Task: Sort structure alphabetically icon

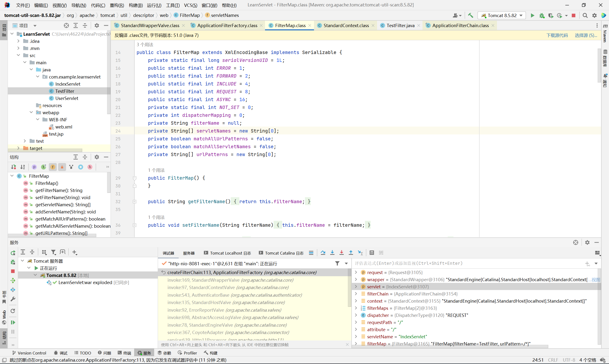Action: coord(23,167)
